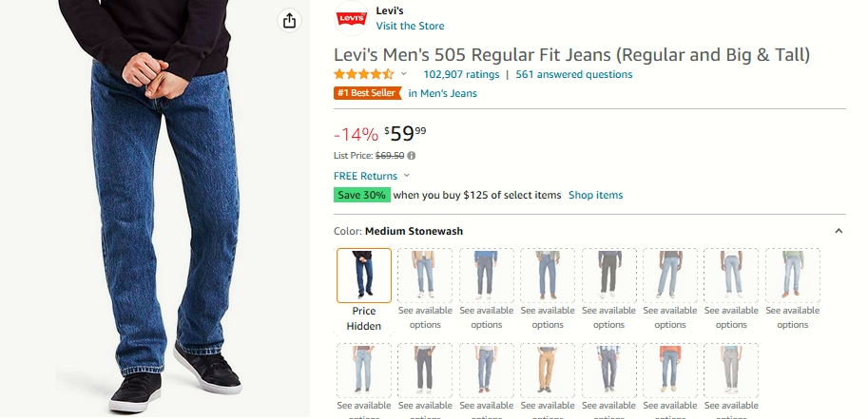Go to in Men's Jeans category

pos(442,93)
